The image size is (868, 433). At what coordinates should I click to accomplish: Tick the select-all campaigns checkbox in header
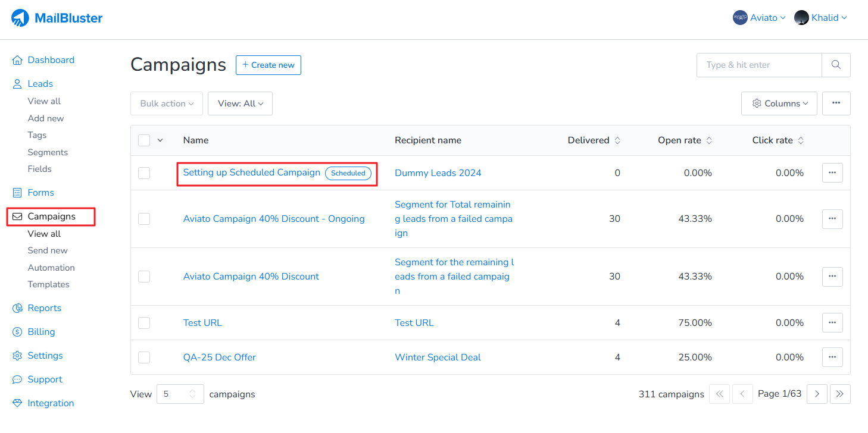point(144,140)
